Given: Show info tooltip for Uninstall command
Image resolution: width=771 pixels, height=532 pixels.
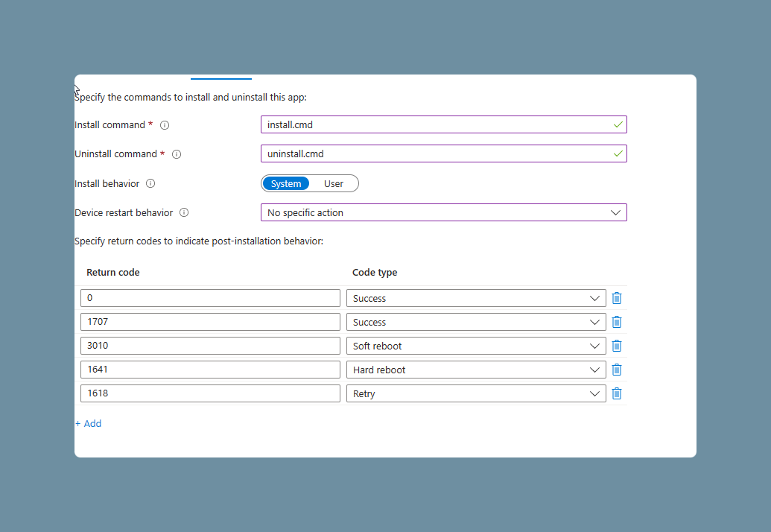Looking at the screenshot, I should [x=177, y=154].
